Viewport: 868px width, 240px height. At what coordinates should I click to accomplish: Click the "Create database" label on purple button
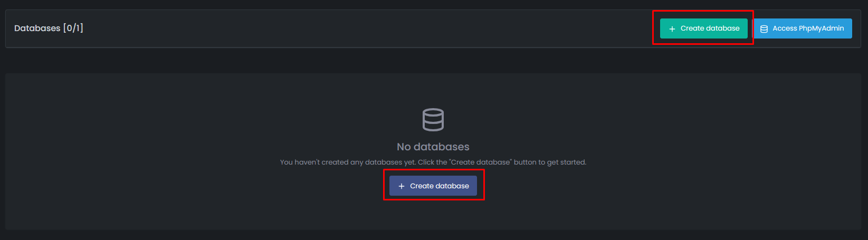pyautogui.click(x=439, y=186)
